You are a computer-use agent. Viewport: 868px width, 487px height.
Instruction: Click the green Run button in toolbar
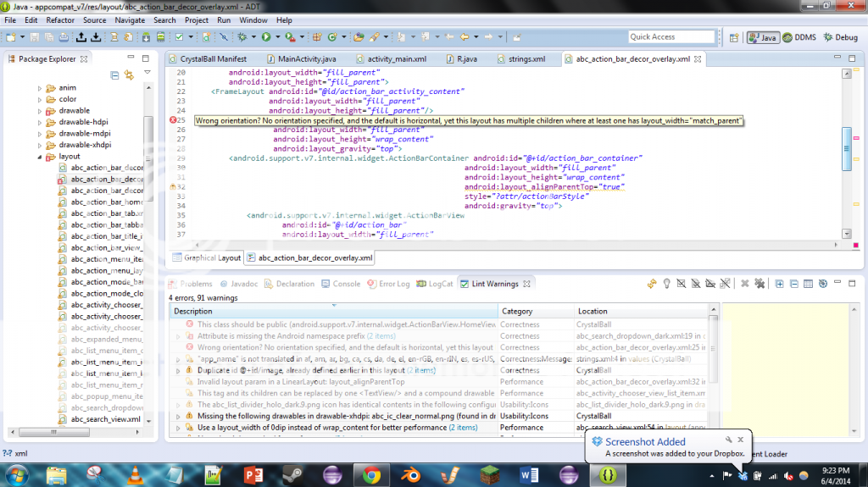pos(265,37)
